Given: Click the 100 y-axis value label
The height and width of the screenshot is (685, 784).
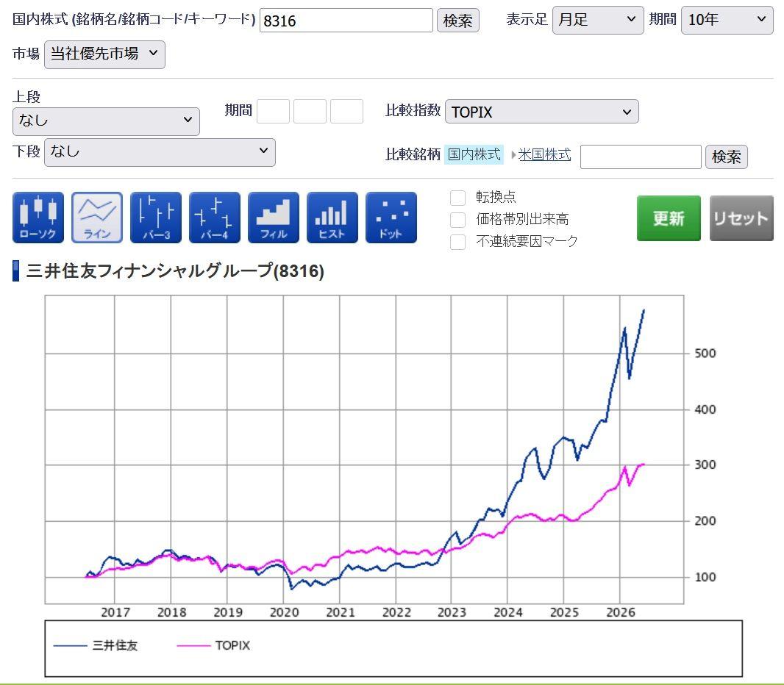Looking at the screenshot, I should click(x=705, y=577).
